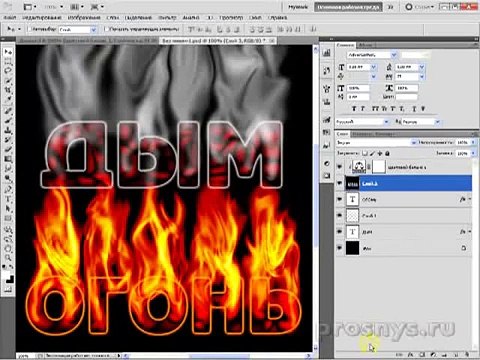Toggle Quick Mask mode at toolbox bottom
The height and width of the screenshot is (360, 480).
8,289
